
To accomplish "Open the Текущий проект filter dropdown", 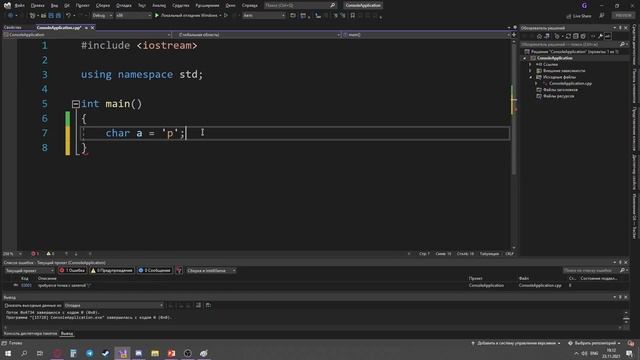I will click(29, 271).
